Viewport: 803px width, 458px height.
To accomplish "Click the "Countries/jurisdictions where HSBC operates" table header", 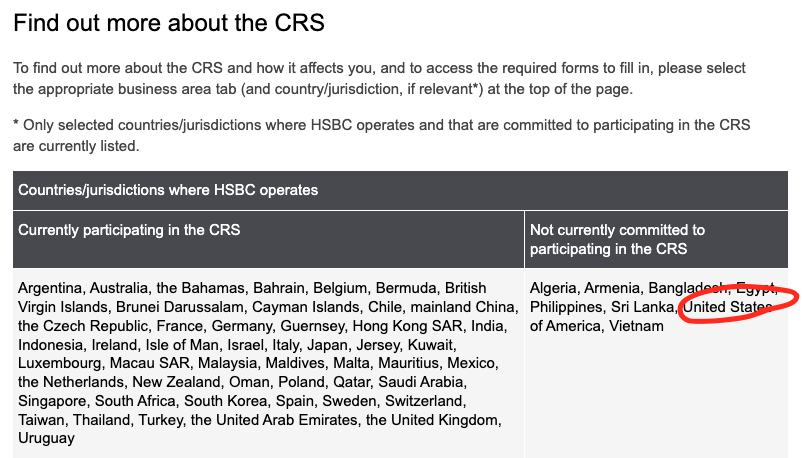I will [x=168, y=190].
